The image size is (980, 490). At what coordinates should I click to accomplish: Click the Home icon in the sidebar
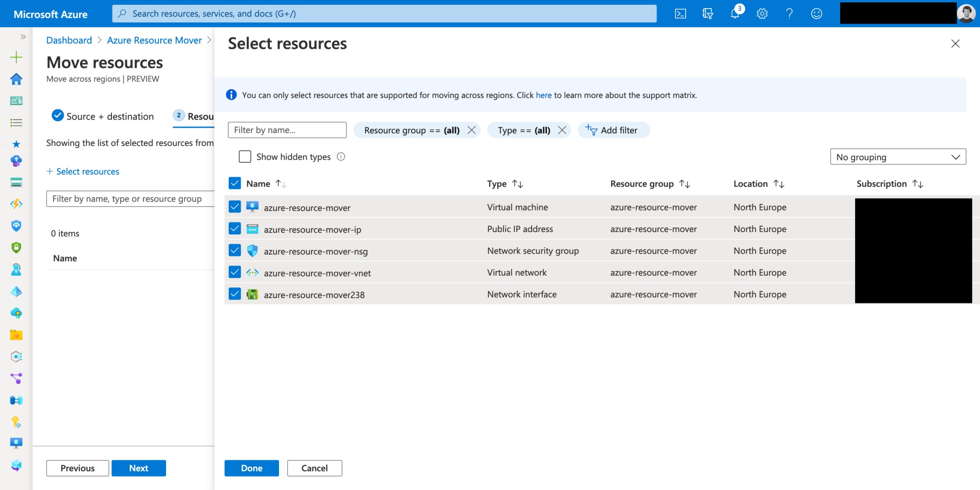pos(16,79)
